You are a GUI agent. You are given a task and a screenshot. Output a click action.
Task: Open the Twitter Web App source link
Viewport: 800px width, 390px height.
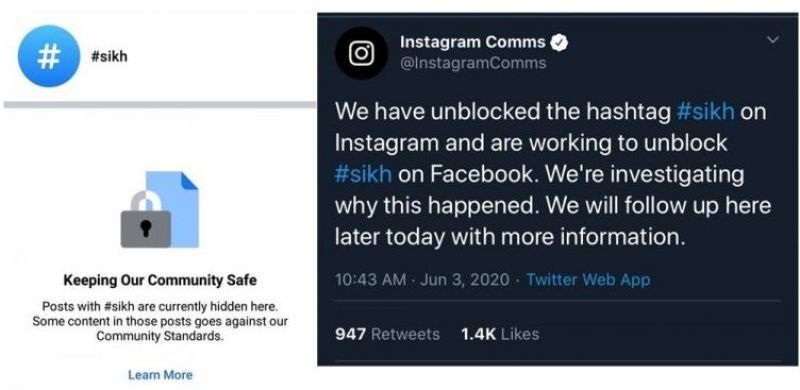tap(588, 280)
